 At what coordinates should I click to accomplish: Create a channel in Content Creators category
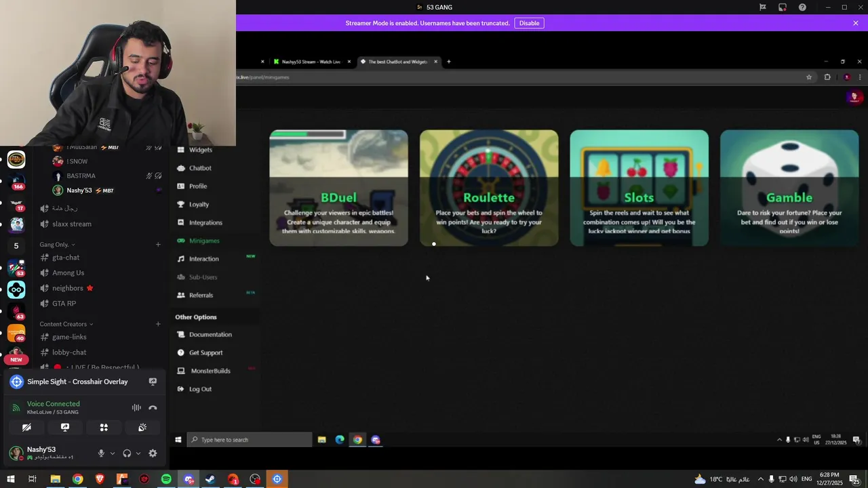tap(158, 324)
